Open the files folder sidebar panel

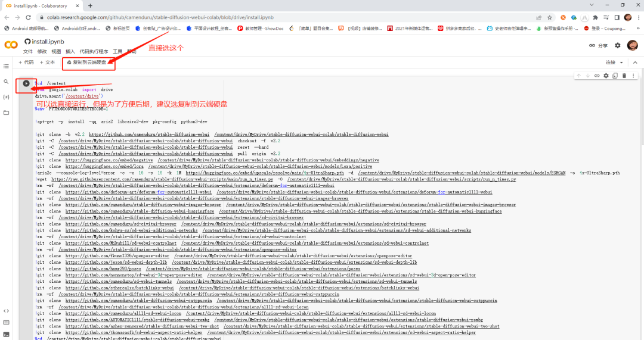click(x=6, y=113)
